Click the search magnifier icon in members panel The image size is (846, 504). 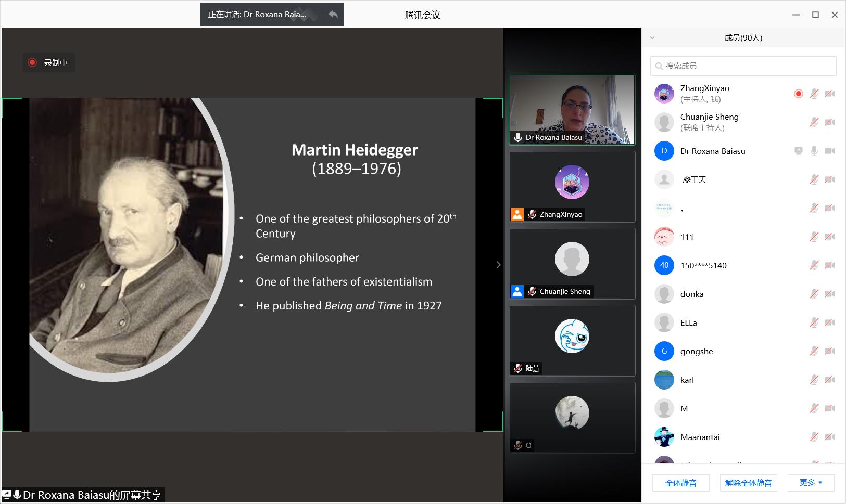point(659,66)
